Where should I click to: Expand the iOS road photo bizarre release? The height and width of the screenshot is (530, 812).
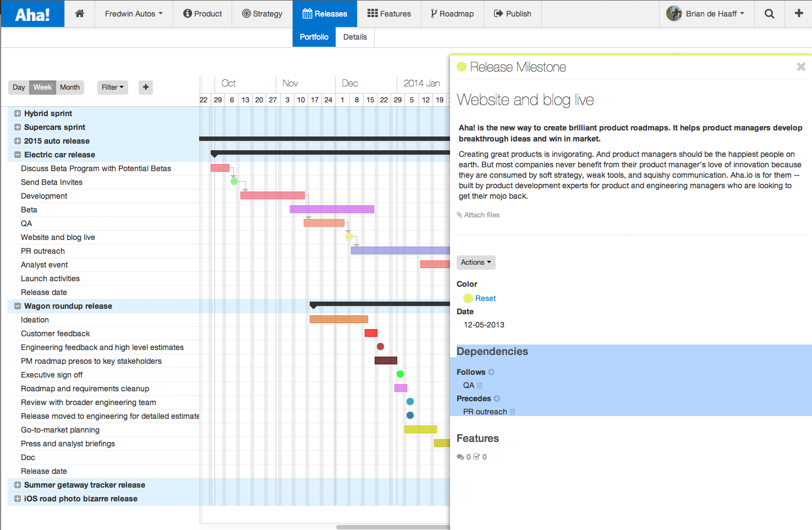tap(18, 499)
